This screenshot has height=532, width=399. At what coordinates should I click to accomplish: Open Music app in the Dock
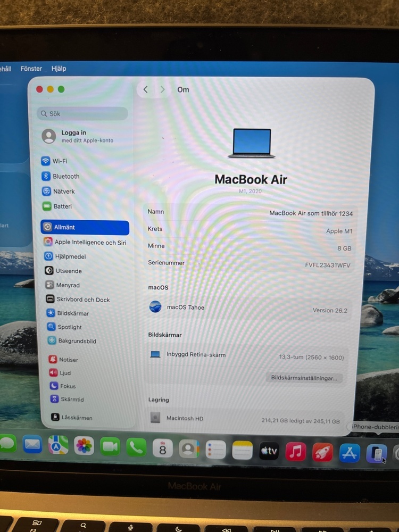295,452
